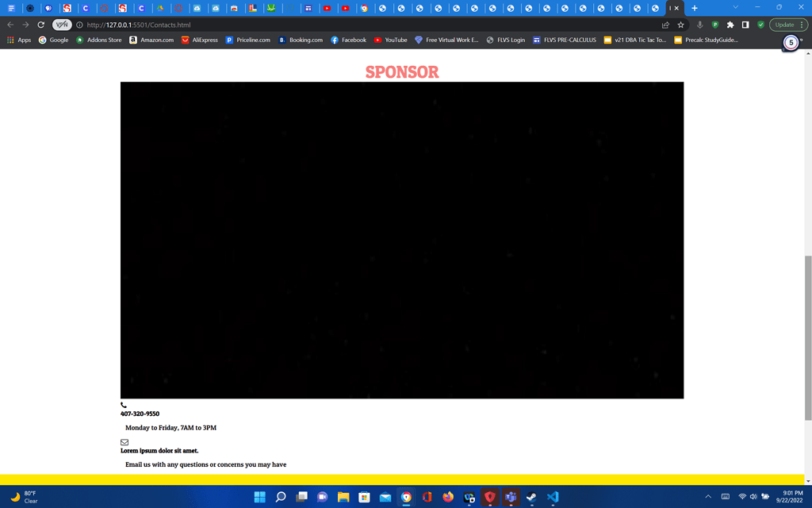Viewport: 812px width, 508px height.
Task: Toggle the bookmark star for this page
Action: [x=680, y=25]
